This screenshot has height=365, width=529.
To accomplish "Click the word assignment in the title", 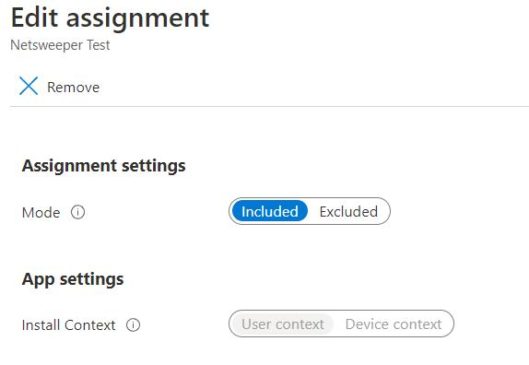I will [138, 20].
